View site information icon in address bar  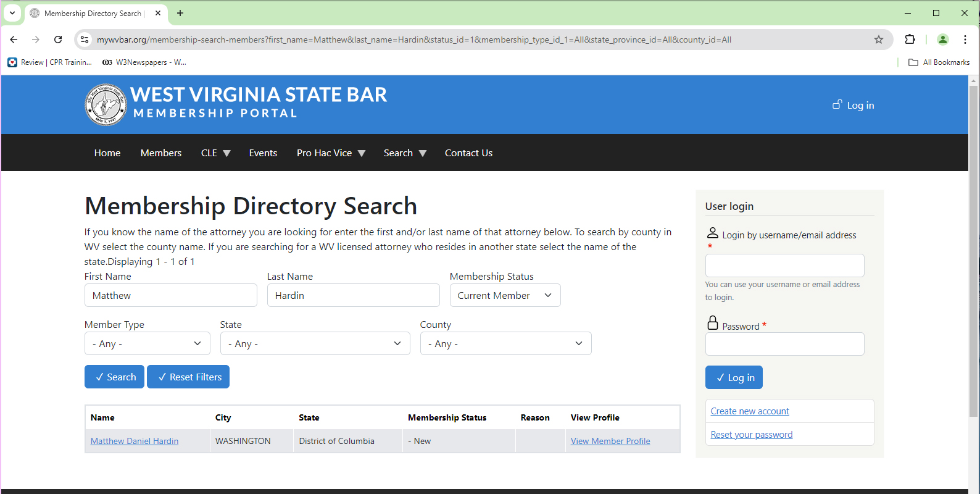[x=85, y=40]
